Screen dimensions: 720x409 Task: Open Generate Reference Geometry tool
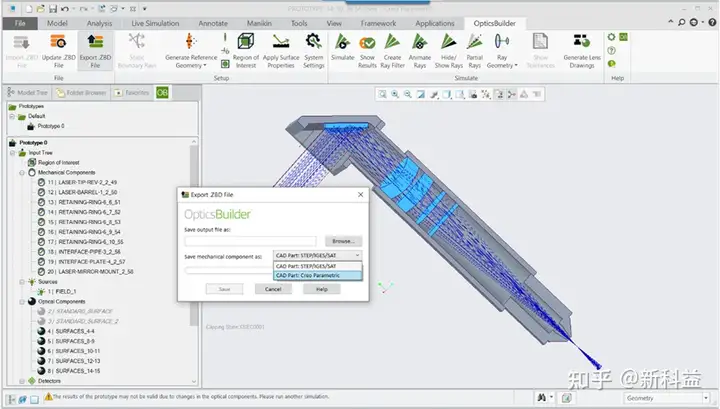pyautogui.click(x=191, y=50)
